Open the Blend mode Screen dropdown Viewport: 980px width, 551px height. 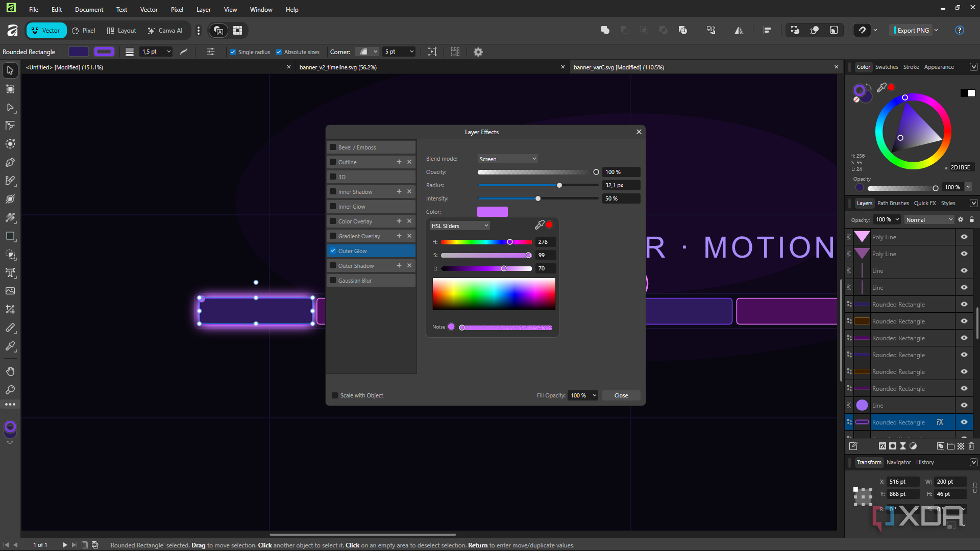pyautogui.click(x=507, y=159)
